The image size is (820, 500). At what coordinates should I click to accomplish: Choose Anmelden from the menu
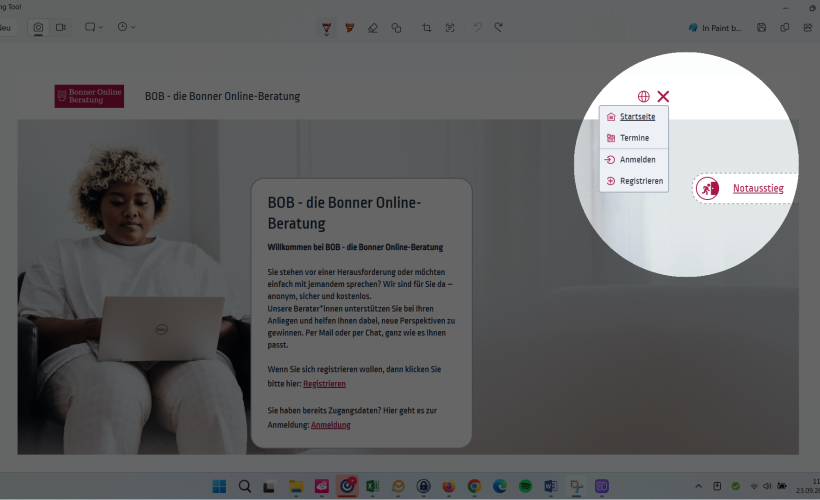[x=637, y=160]
